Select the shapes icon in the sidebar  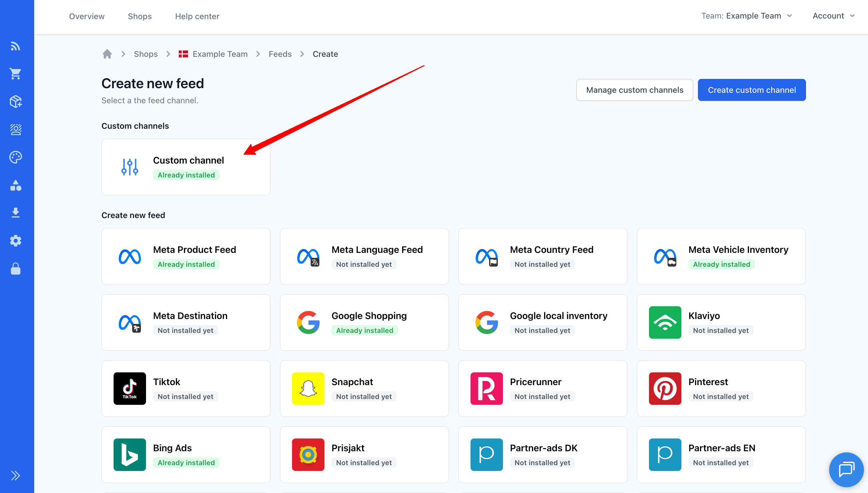[x=16, y=185]
